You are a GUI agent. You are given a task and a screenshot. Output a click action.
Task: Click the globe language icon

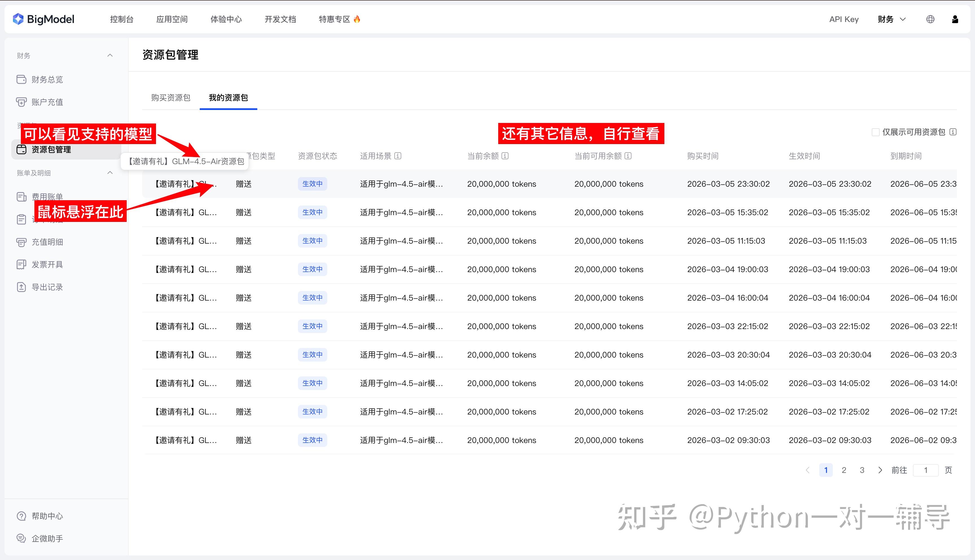(930, 19)
